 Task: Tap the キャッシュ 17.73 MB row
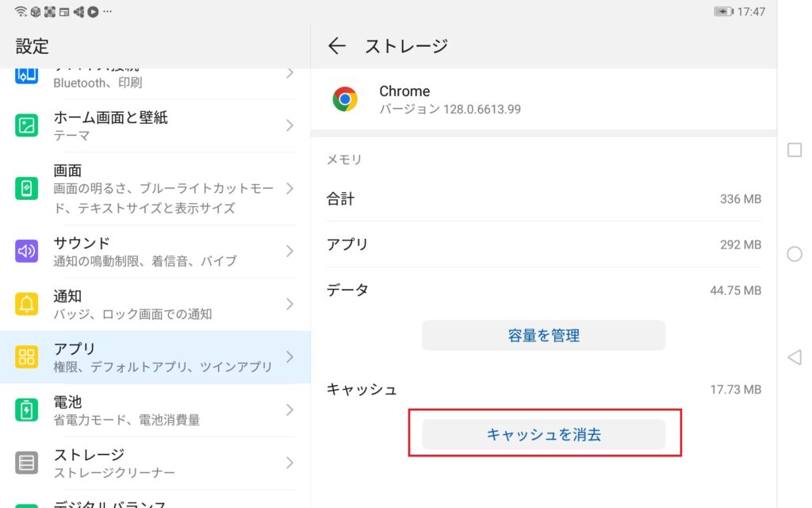(x=544, y=389)
